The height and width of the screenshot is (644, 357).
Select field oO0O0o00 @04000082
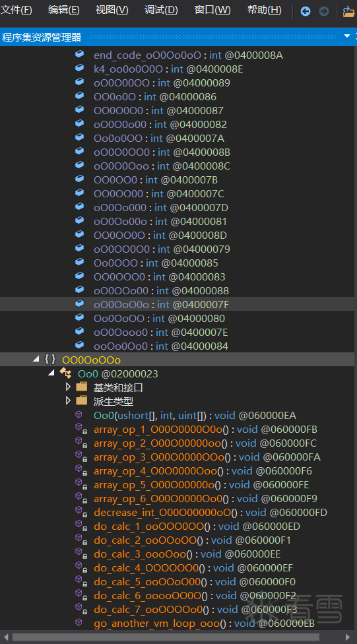click(x=160, y=125)
